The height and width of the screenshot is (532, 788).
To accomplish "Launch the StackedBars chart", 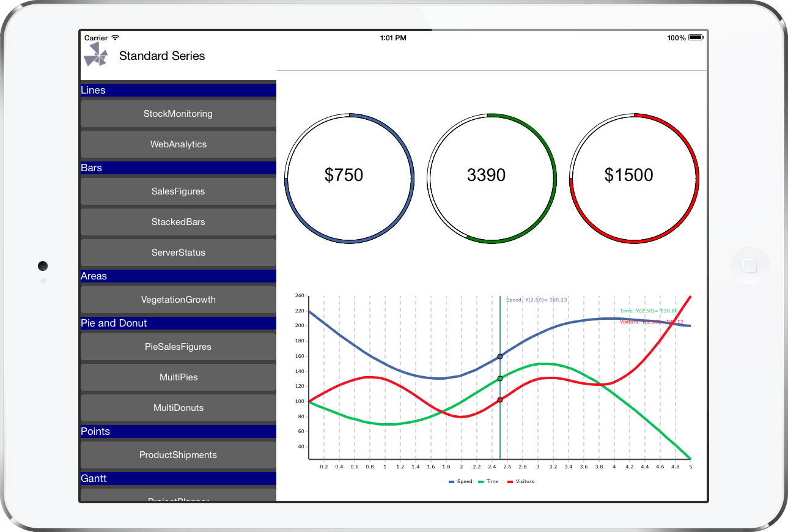I will 178,222.
